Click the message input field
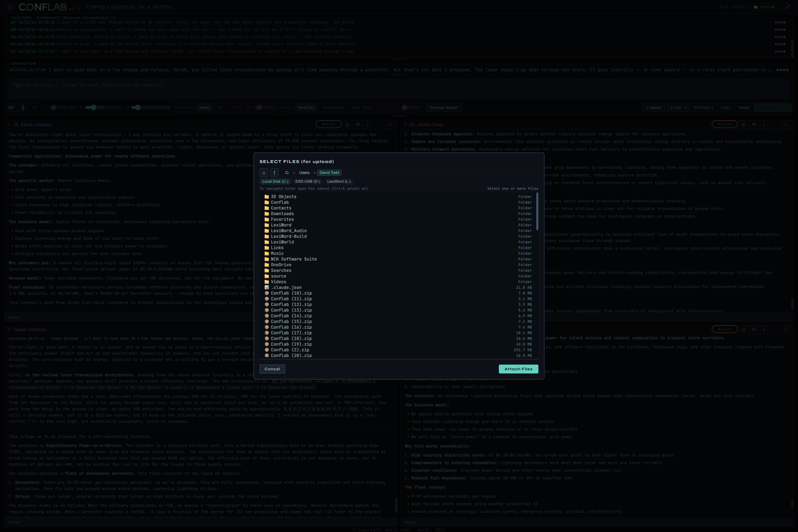The height and width of the screenshot is (532, 798). click(x=399, y=88)
